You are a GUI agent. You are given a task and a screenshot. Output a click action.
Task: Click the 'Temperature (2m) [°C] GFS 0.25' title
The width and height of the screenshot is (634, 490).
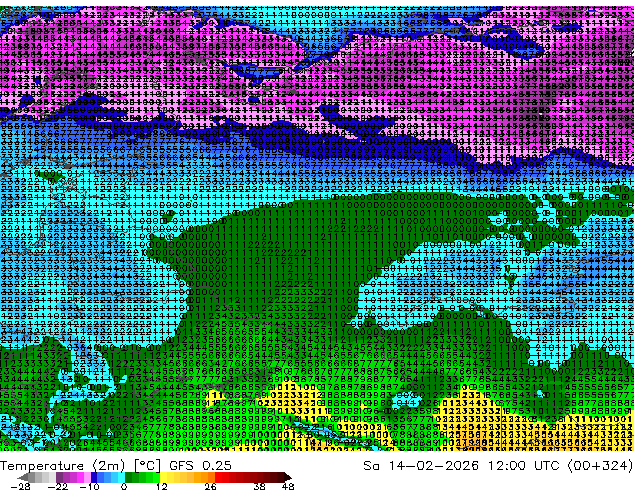tap(116, 466)
